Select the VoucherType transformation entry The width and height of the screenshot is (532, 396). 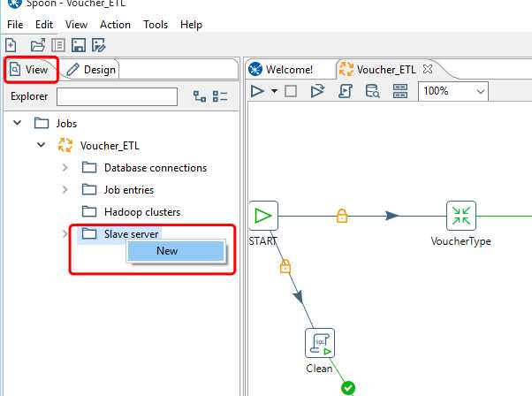(x=461, y=216)
